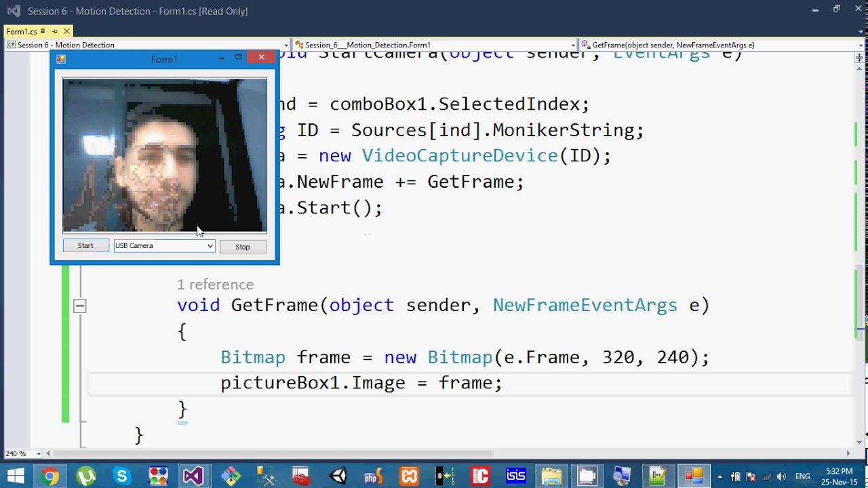This screenshot has height=488, width=868.
Task: Click the webcam preview picture in Form1
Action: (x=165, y=155)
